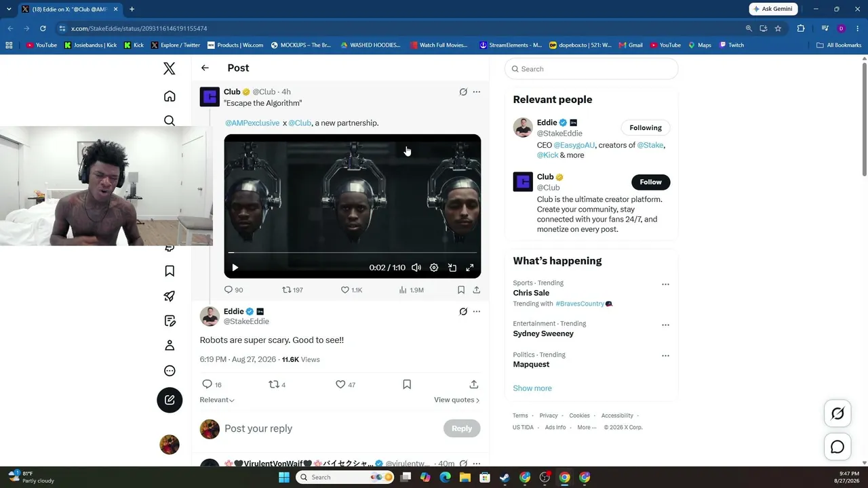Click the compose Post button
Viewport: 868px width, 488px height.
click(x=170, y=400)
